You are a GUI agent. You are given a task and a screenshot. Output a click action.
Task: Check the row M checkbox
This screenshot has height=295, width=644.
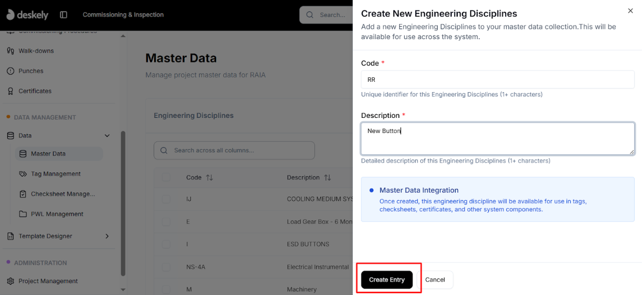[166, 289]
